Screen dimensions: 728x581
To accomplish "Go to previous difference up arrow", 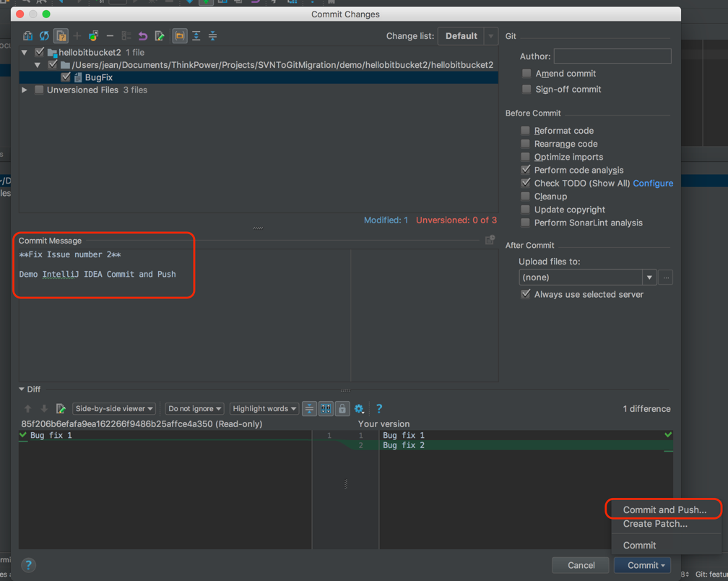I will pos(28,409).
